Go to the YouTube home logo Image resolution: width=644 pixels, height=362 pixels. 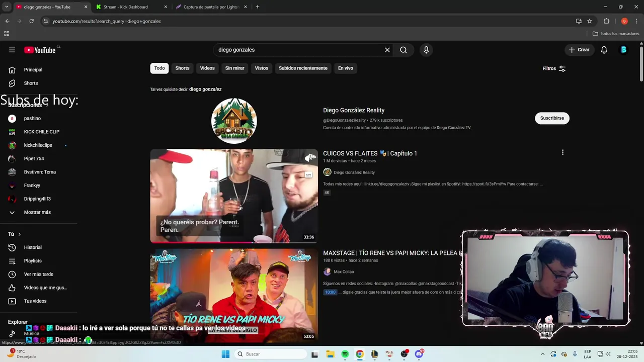click(x=40, y=50)
